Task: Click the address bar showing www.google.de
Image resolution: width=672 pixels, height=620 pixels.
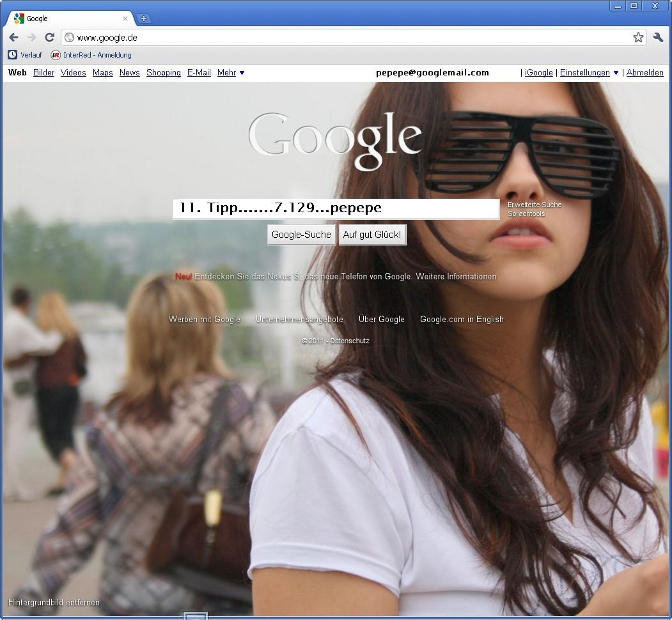Action: pos(354,38)
